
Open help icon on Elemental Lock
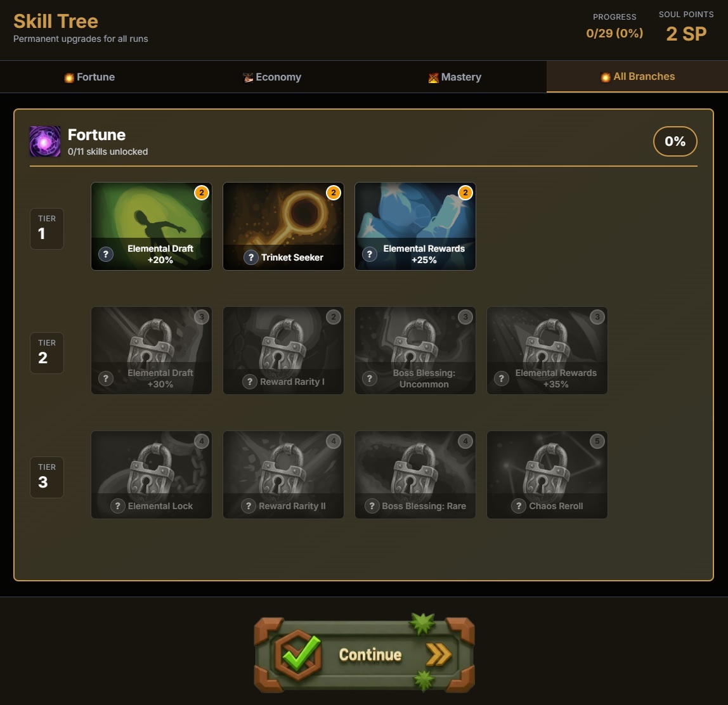click(x=117, y=507)
